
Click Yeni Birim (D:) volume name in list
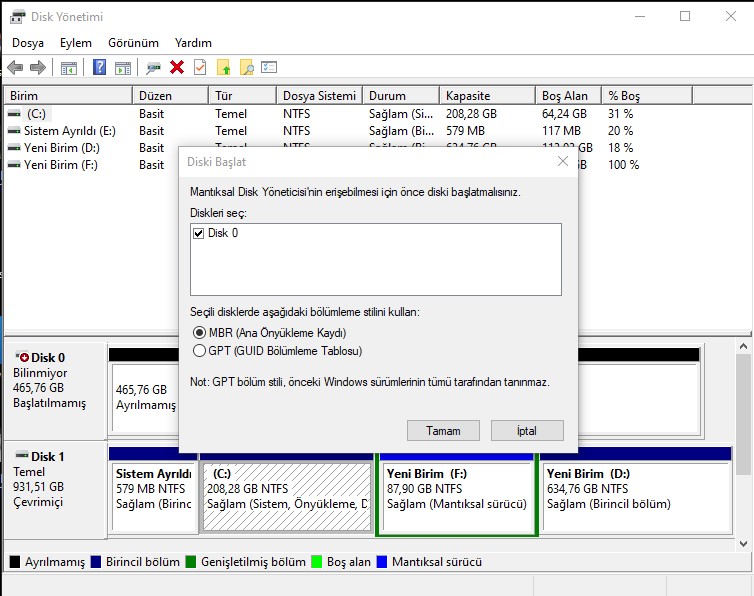pyautogui.click(x=62, y=148)
